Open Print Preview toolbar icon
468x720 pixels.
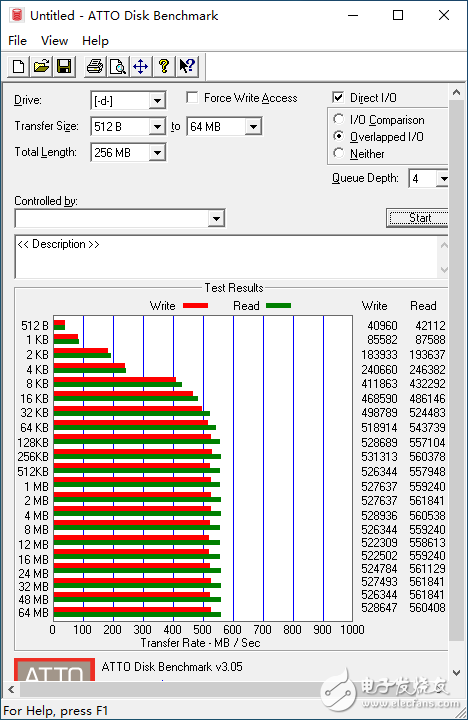coord(118,67)
